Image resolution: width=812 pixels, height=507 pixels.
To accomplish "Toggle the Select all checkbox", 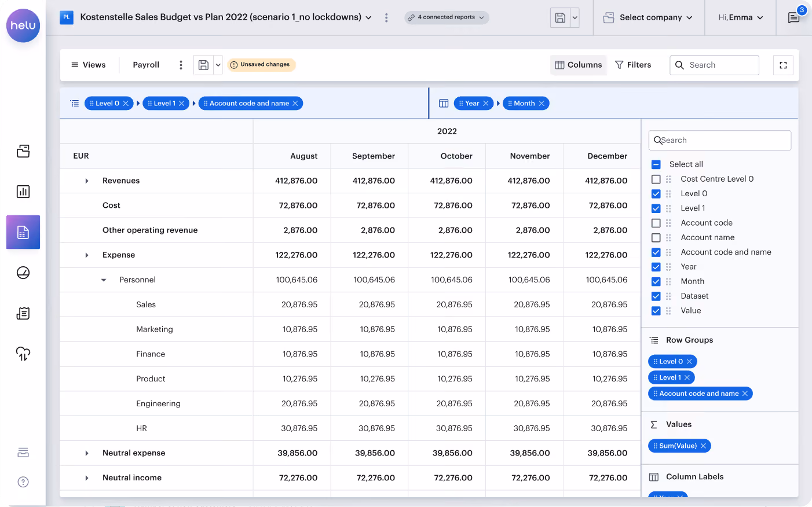I will point(656,164).
